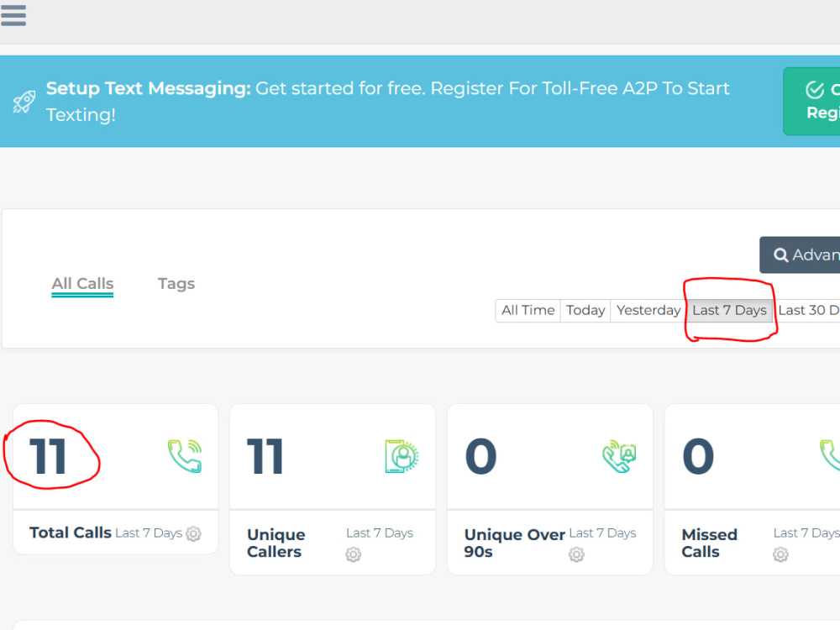The height and width of the screenshot is (630, 840).
Task: Open Unique Callers gear settings
Action: (x=353, y=554)
